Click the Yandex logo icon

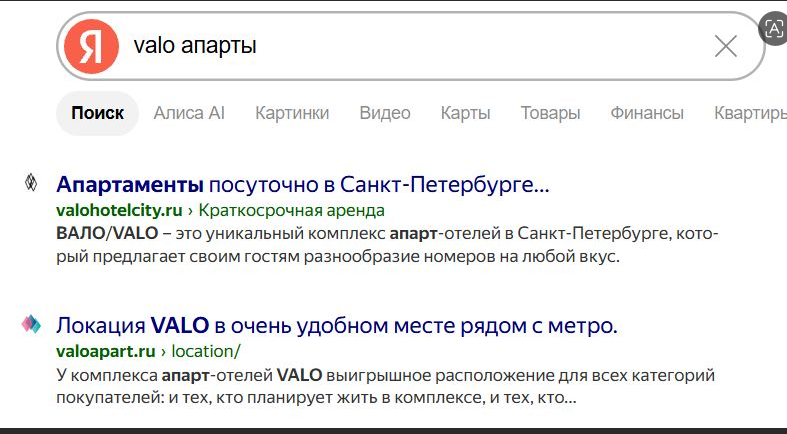click(91, 46)
